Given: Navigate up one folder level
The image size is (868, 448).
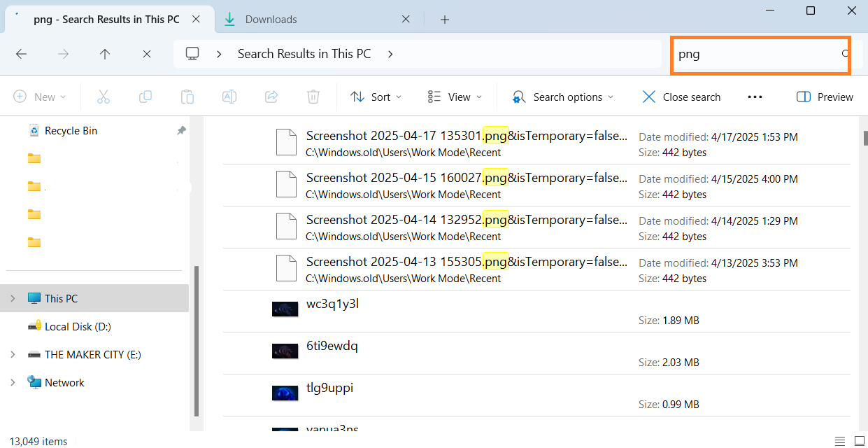Looking at the screenshot, I should coord(105,54).
